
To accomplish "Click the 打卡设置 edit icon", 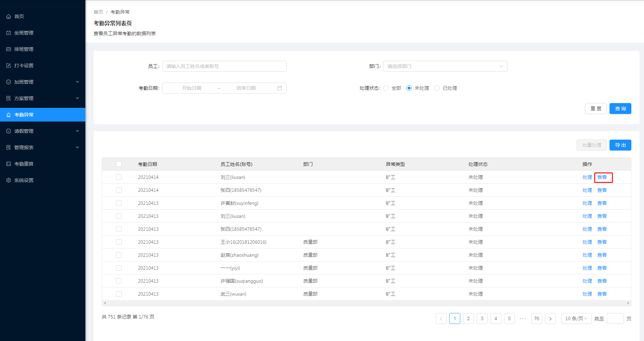I will (x=9, y=66).
